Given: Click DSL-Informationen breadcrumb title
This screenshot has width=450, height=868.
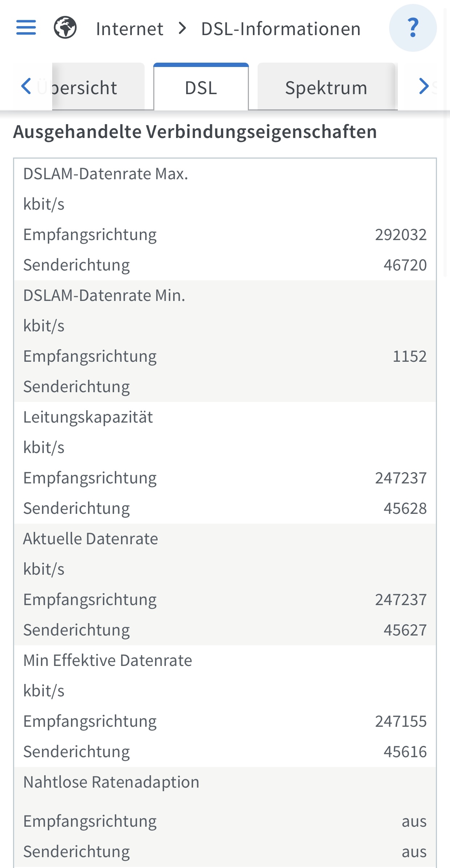Looking at the screenshot, I should click(x=281, y=29).
